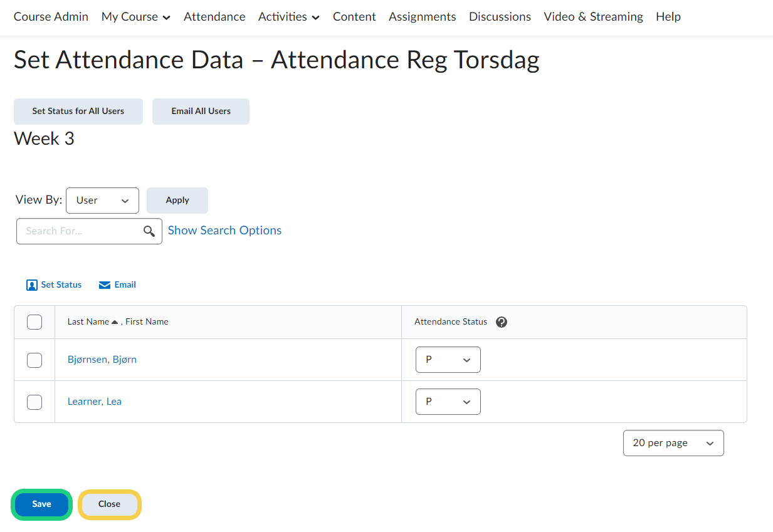Screen dimensions: 773x532
Task: Select the Learner, Lea checkbox
Action: tap(34, 402)
